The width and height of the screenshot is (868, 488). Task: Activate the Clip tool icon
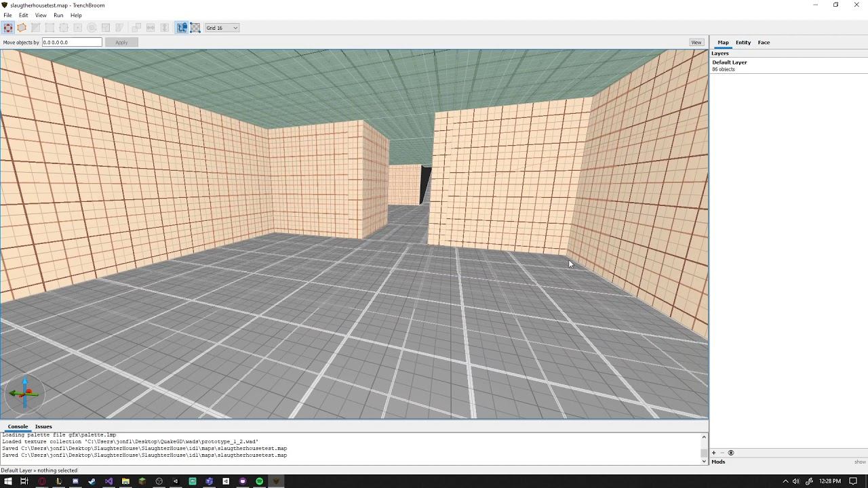[35, 28]
